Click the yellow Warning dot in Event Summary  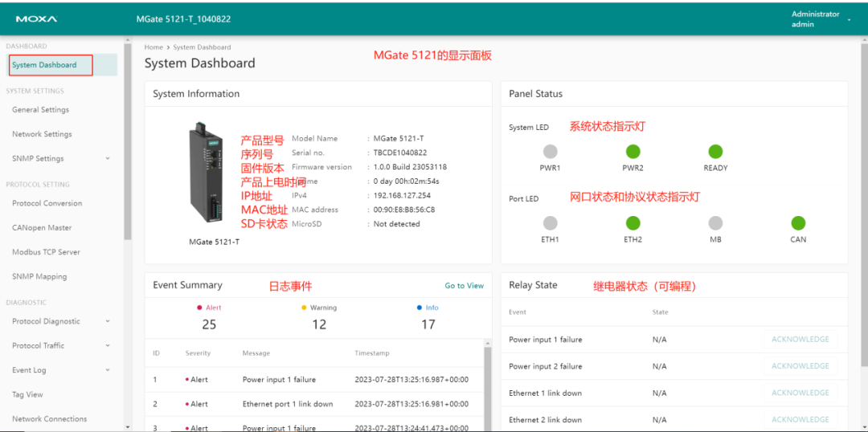[304, 308]
